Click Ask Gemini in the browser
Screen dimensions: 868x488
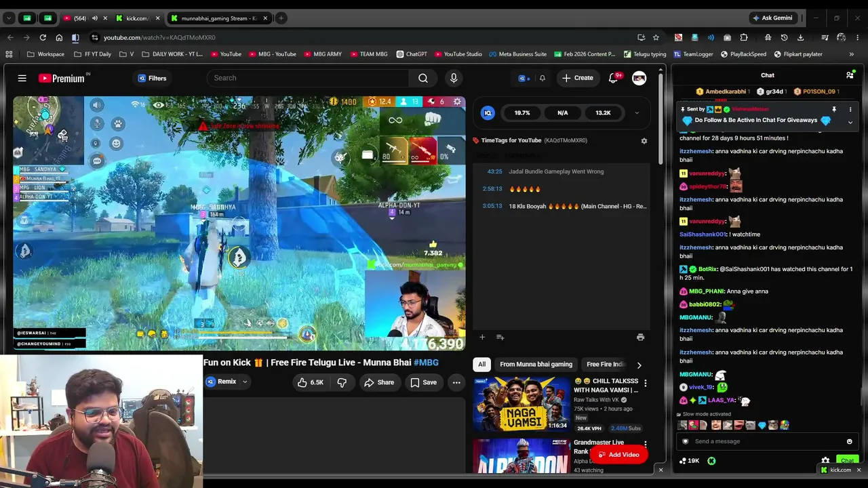coord(772,18)
